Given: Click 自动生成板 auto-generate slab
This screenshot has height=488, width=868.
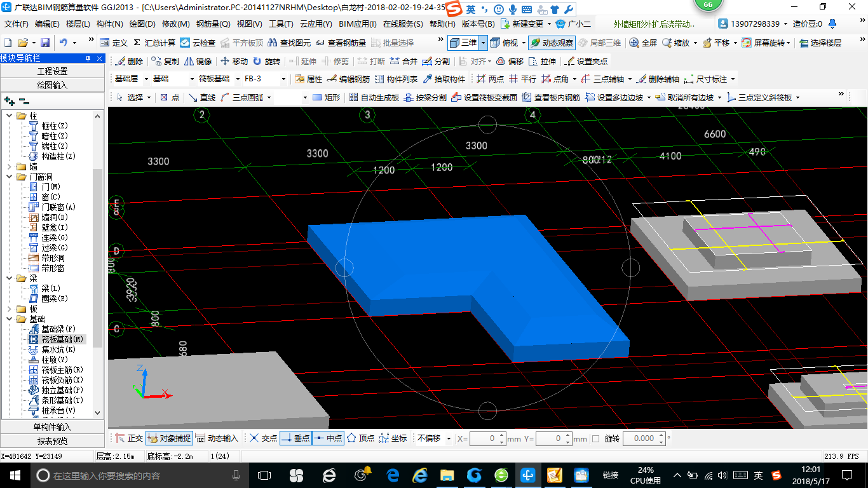Looking at the screenshot, I should pyautogui.click(x=374, y=98).
